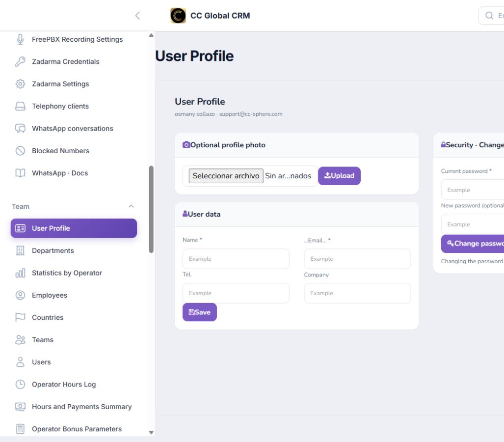Click the Statistics by Operator chart icon

click(x=20, y=273)
